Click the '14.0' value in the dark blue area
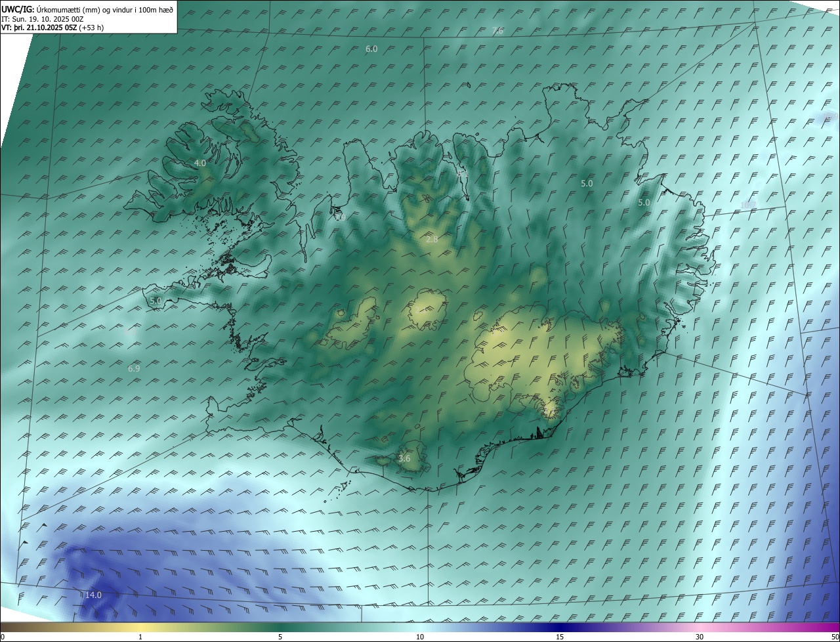The image size is (840, 642). 93,595
